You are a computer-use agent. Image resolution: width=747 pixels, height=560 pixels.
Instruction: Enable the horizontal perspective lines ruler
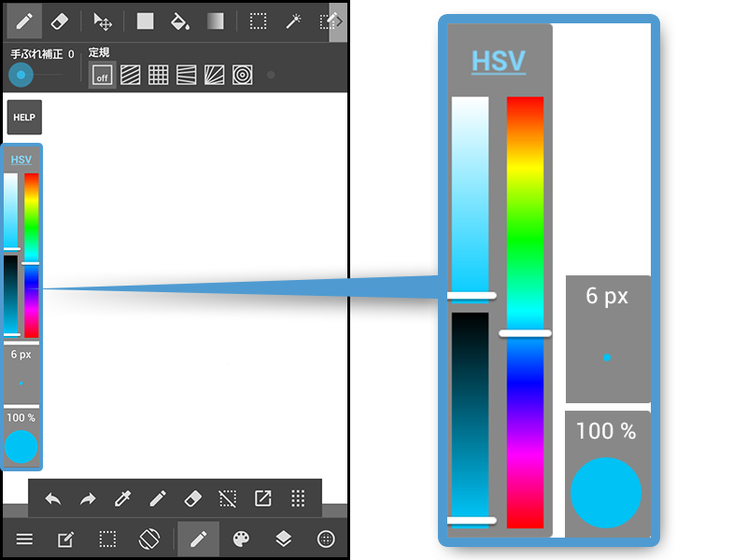[186, 76]
